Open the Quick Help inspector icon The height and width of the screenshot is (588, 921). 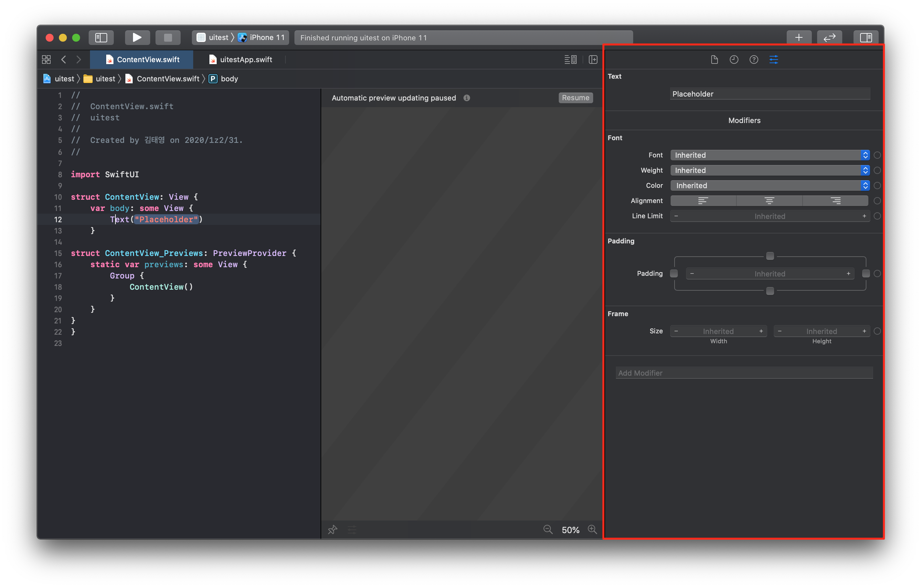[x=754, y=60]
